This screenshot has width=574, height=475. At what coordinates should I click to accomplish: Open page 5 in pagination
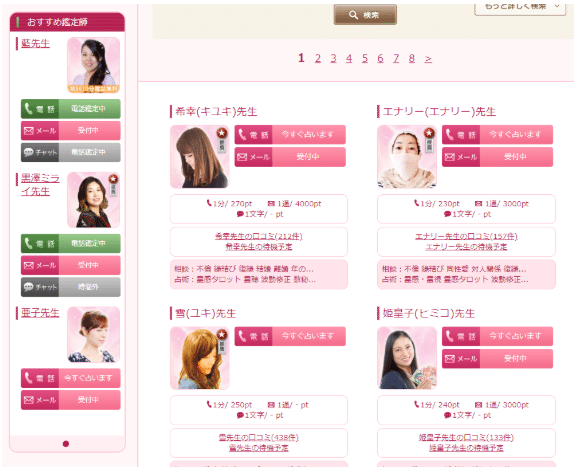(365, 58)
